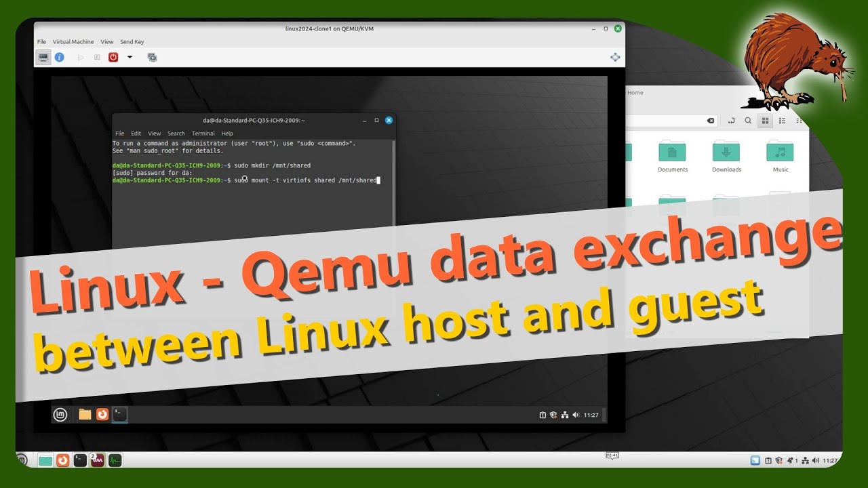
Task: Toggle location entry in Home file manager
Action: click(x=732, y=121)
